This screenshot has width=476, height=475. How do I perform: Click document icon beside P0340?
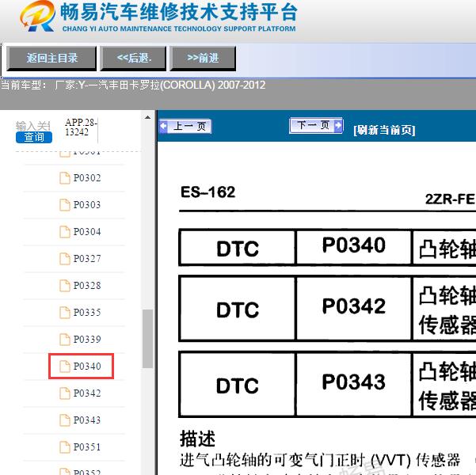pos(65,367)
